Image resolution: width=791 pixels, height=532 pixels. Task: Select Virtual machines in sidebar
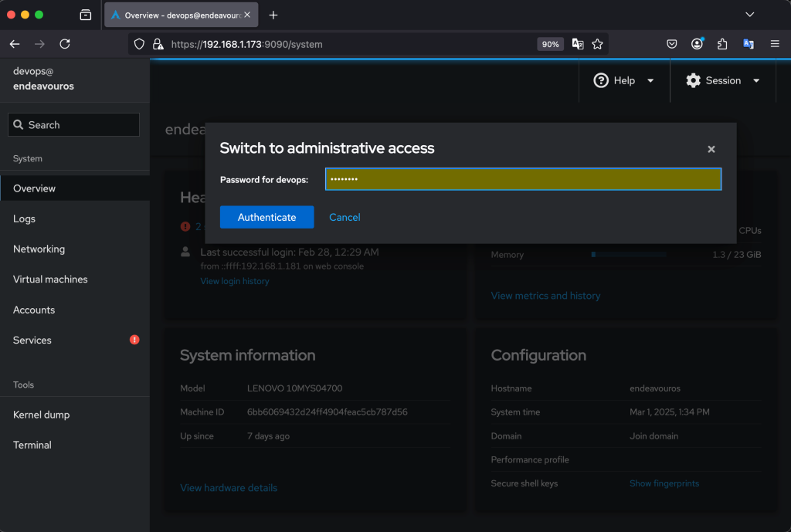[x=50, y=279]
